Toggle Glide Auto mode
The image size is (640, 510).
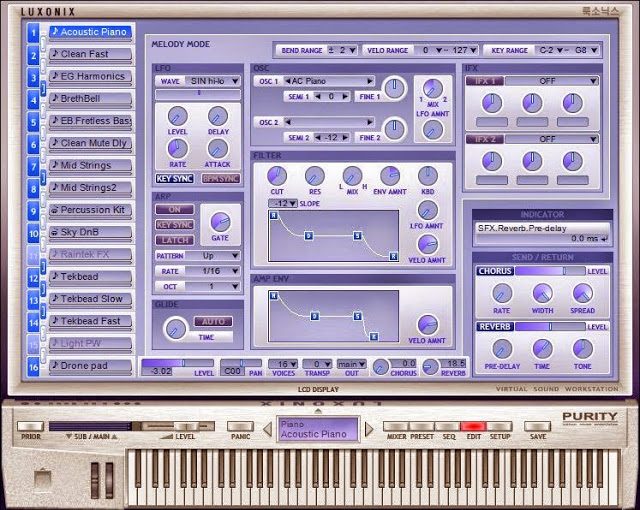(x=213, y=322)
